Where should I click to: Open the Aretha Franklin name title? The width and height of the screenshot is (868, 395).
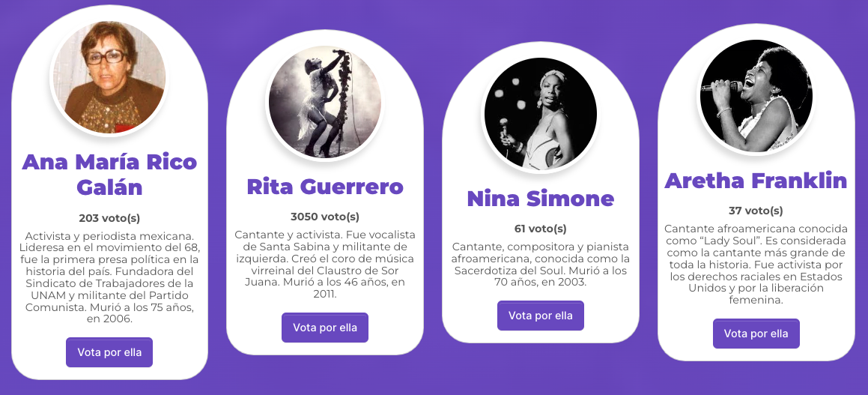(756, 181)
